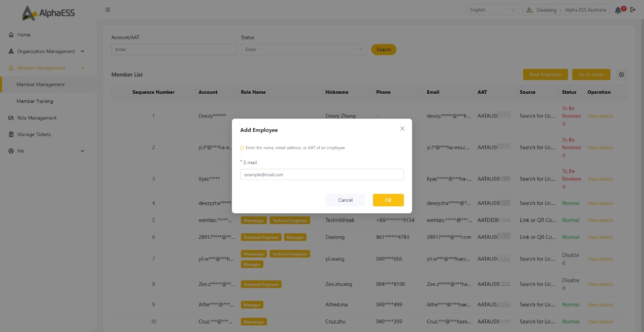Screen dimensions: 644x332
Task: Click the AlphaESS logo
Action: pos(48,13)
